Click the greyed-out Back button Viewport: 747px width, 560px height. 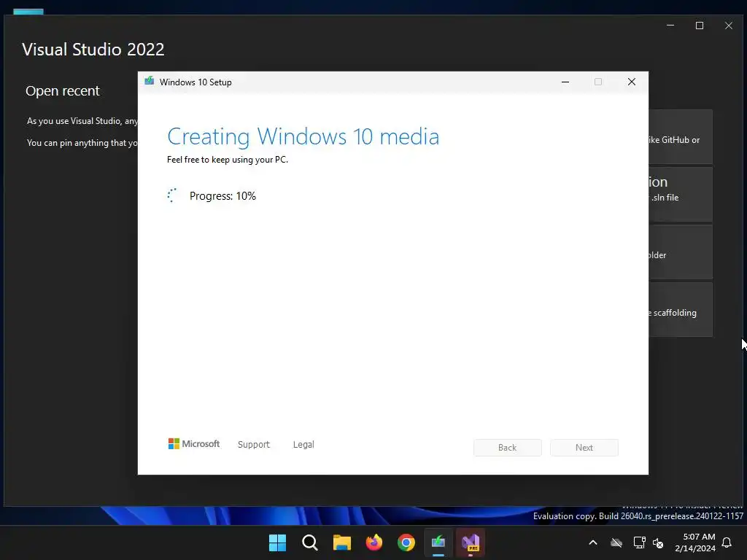(x=508, y=448)
